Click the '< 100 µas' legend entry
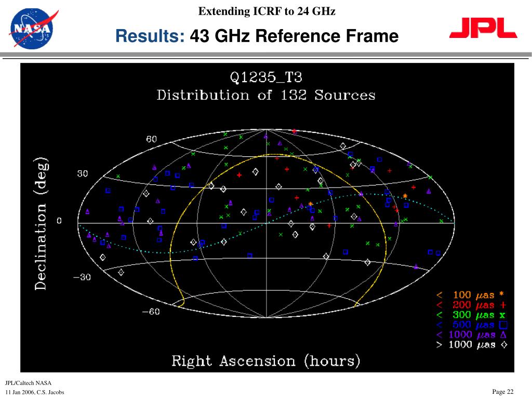The height and width of the screenshot is (399, 532). coord(465,295)
